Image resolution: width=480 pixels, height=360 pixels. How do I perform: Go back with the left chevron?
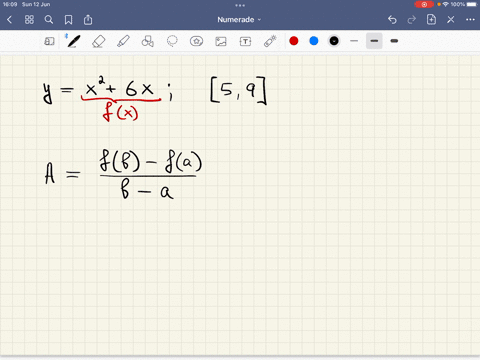pos(10,20)
